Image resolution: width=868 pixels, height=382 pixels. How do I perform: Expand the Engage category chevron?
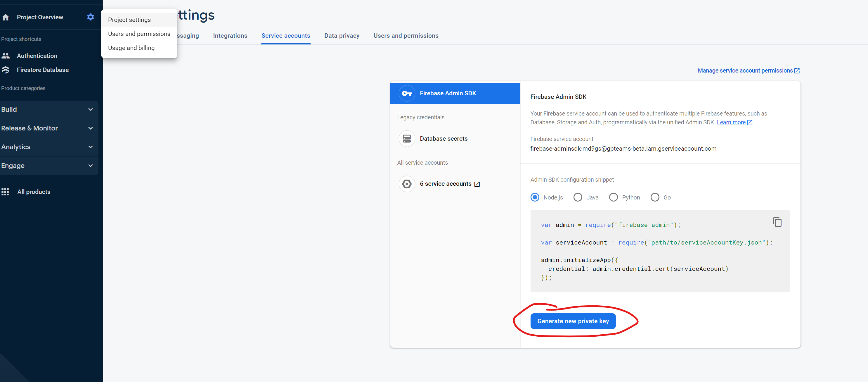pos(90,166)
